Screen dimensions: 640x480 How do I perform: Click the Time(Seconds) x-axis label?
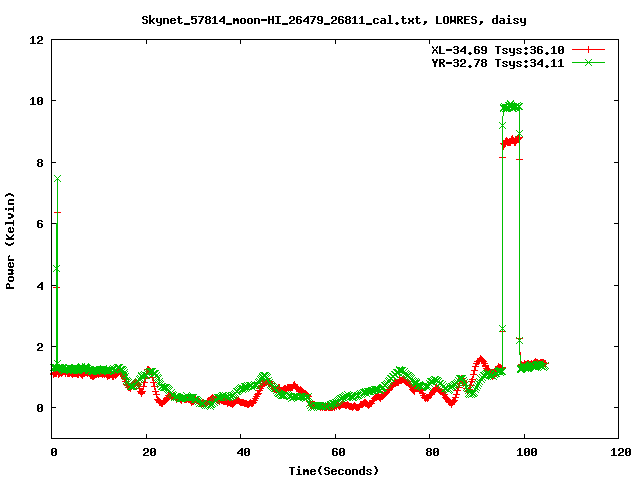pos(333,471)
